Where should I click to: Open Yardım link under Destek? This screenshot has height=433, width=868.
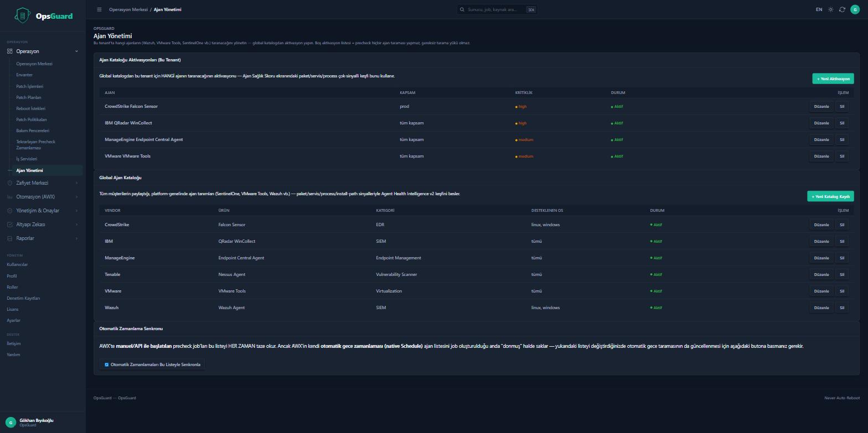[13, 354]
